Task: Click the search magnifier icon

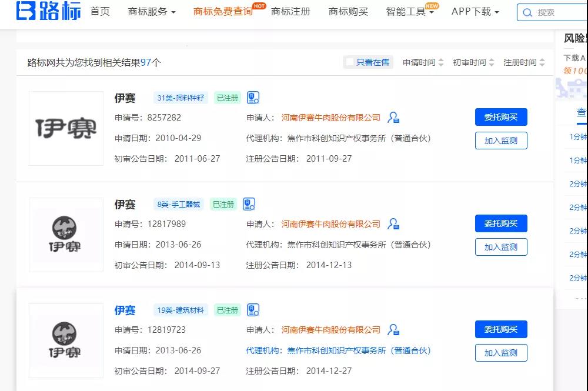Action: coord(527,13)
